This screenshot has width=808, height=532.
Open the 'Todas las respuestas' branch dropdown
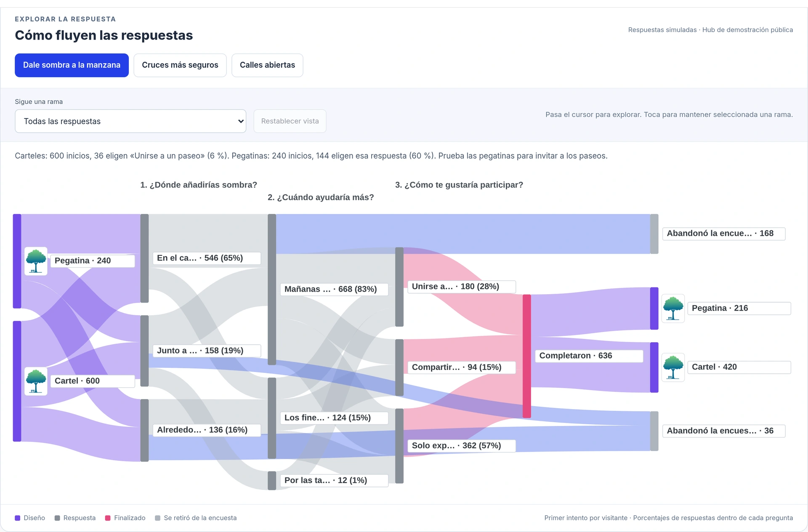(x=130, y=121)
